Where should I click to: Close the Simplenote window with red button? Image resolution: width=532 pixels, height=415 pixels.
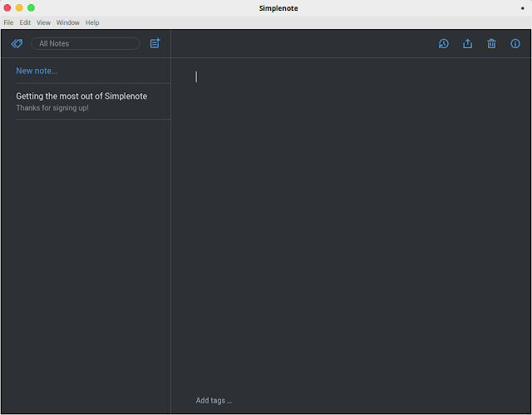(7, 7)
